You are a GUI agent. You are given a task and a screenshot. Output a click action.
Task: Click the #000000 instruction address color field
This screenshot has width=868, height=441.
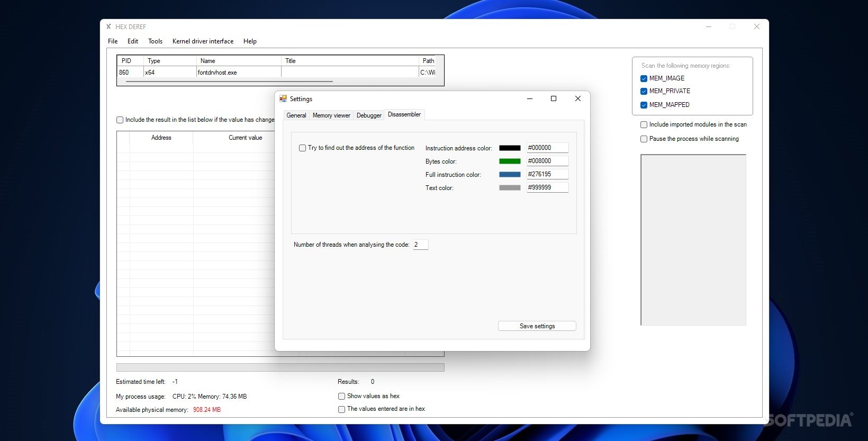(x=547, y=148)
